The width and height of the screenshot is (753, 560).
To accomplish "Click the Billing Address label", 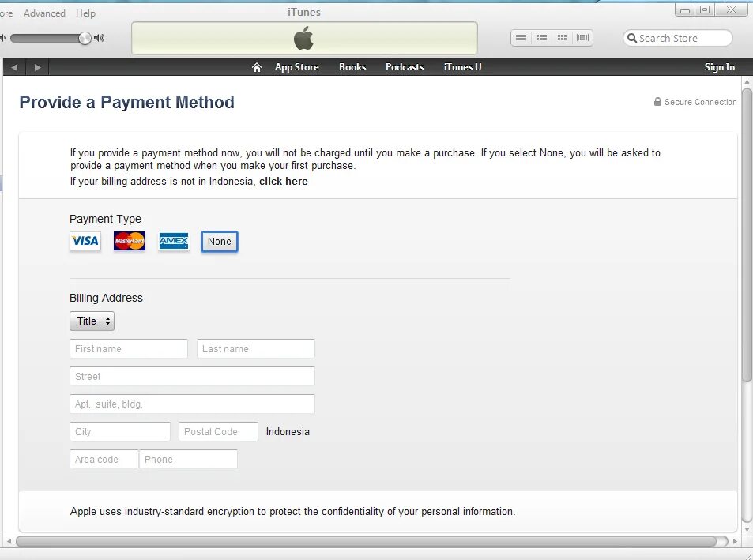I will pos(106,298).
